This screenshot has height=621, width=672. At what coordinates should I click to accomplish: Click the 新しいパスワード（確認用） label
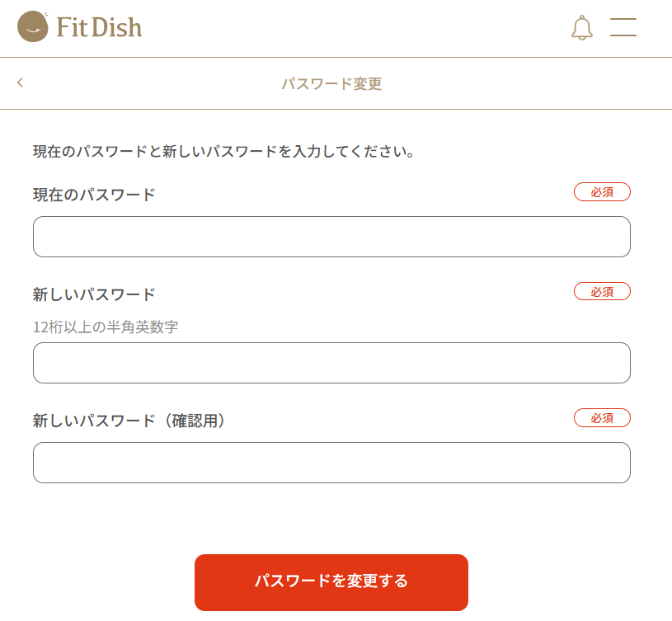[129, 421]
